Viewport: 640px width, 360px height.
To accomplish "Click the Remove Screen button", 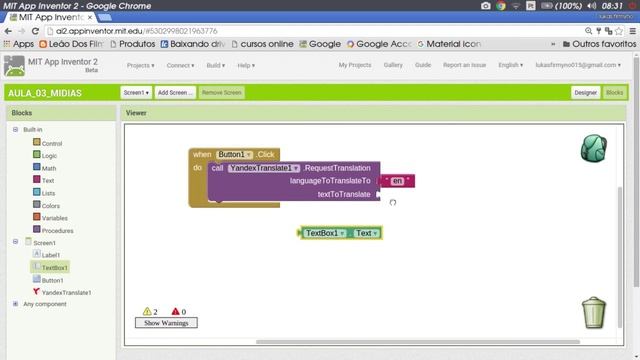I will pyautogui.click(x=222, y=93).
